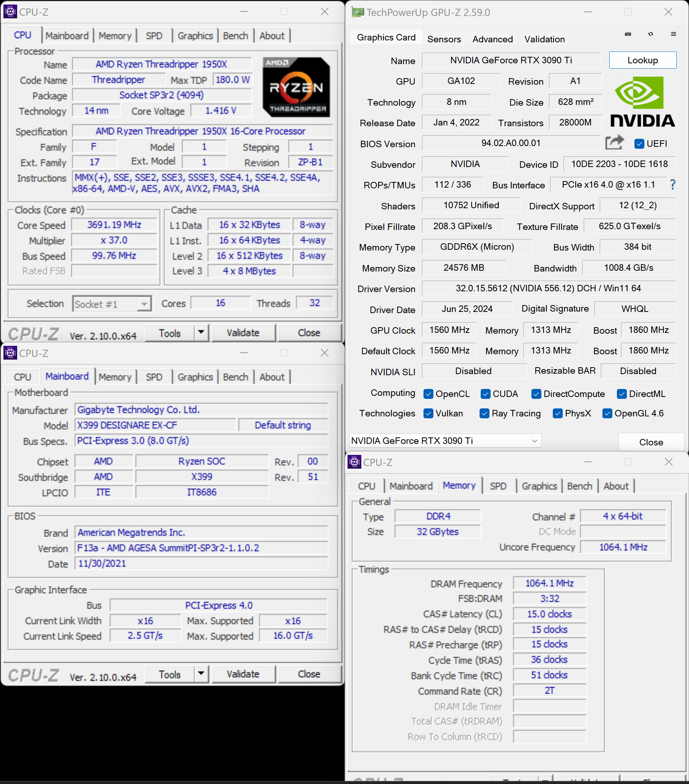Viewport: 689px width, 784px height.
Task: Click Close button in the CPU-Z processor window
Action: [x=309, y=333]
